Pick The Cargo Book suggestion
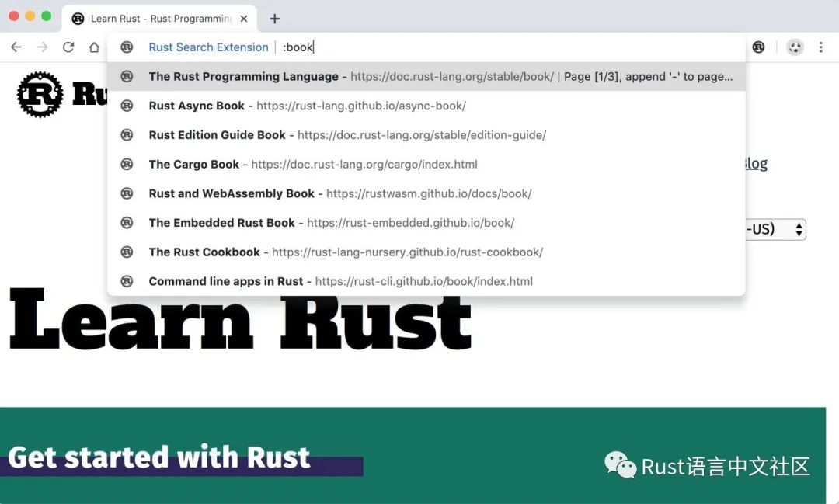The image size is (839, 504). [x=426, y=165]
